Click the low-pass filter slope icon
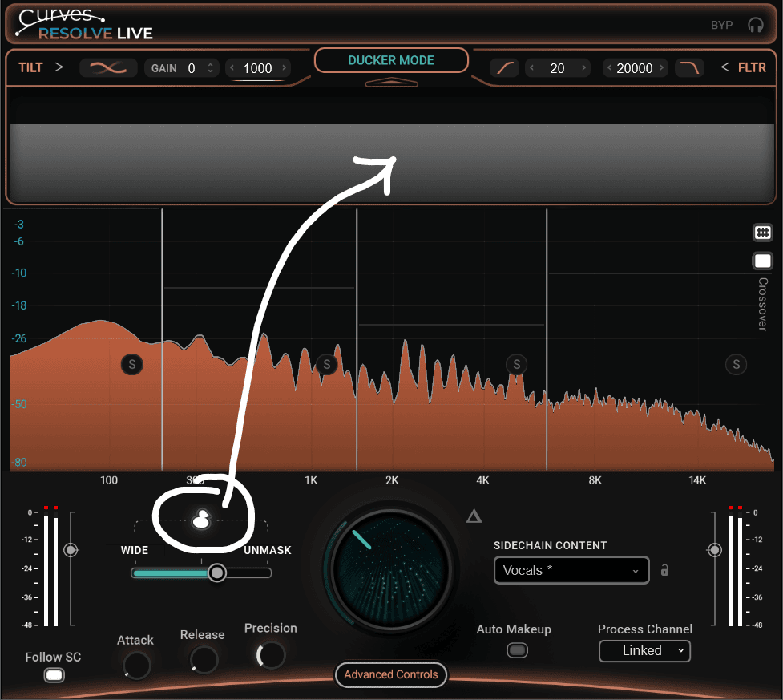783x700 pixels. (x=688, y=68)
